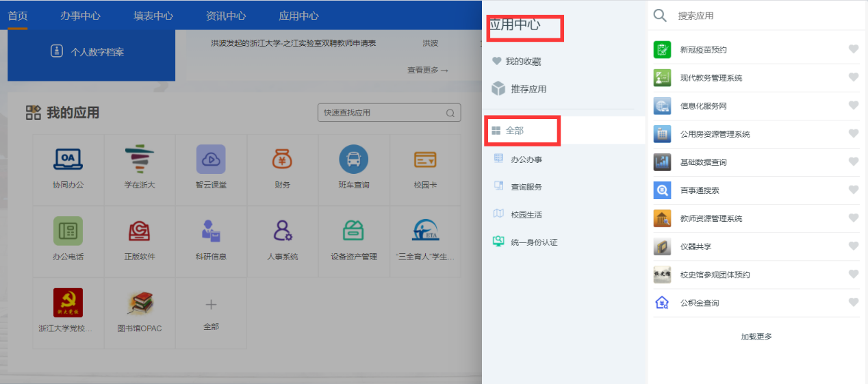The width and height of the screenshot is (868, 384).
Task: Click the 仪器共享 icon
Action: [662, 246]
